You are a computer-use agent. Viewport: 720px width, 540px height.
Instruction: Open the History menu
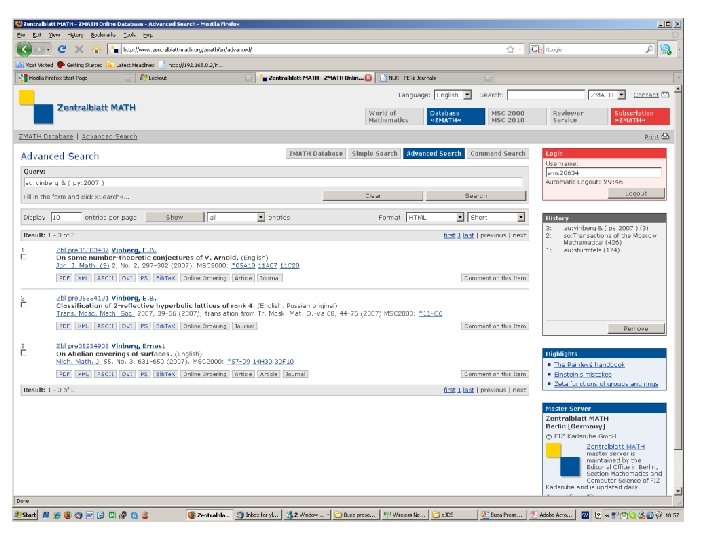(75, 35)
